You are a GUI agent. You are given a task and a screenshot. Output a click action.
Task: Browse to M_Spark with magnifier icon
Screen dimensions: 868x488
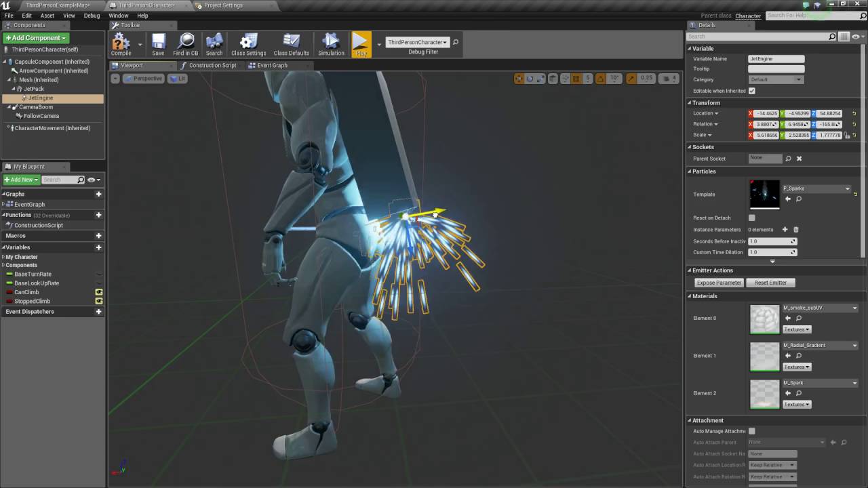coord(798,393)
